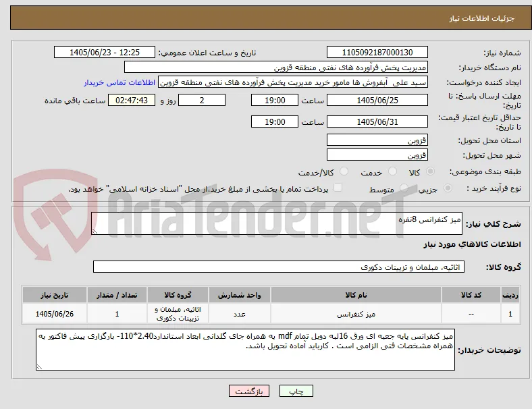Click the response deadline hour field 19:00
The image size is (532, 409).
[x=275, y=100]
